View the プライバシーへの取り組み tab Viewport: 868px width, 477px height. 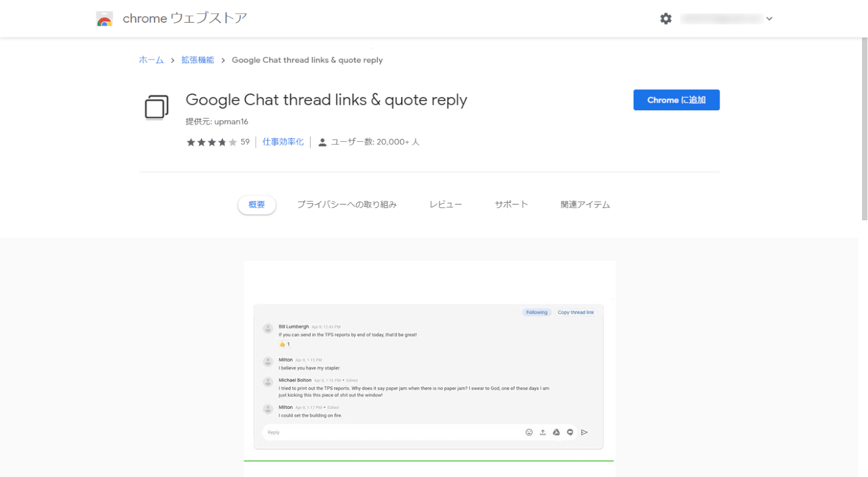click(346, 204)
